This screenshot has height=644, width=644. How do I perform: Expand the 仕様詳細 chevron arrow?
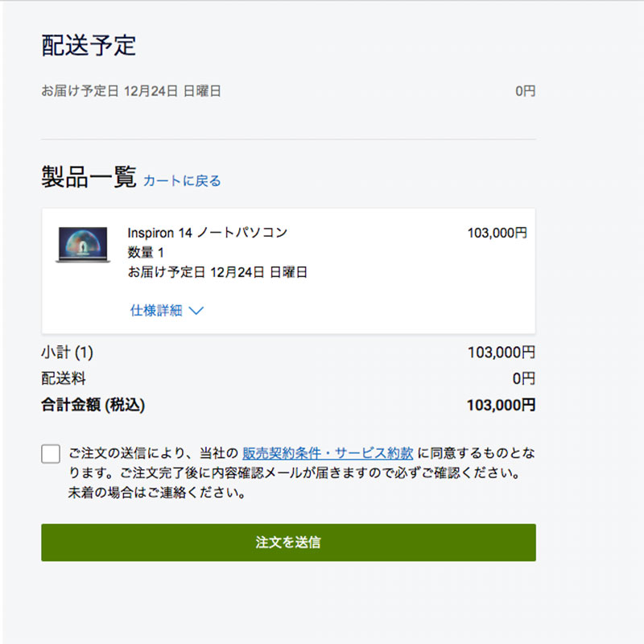point(196,310)
